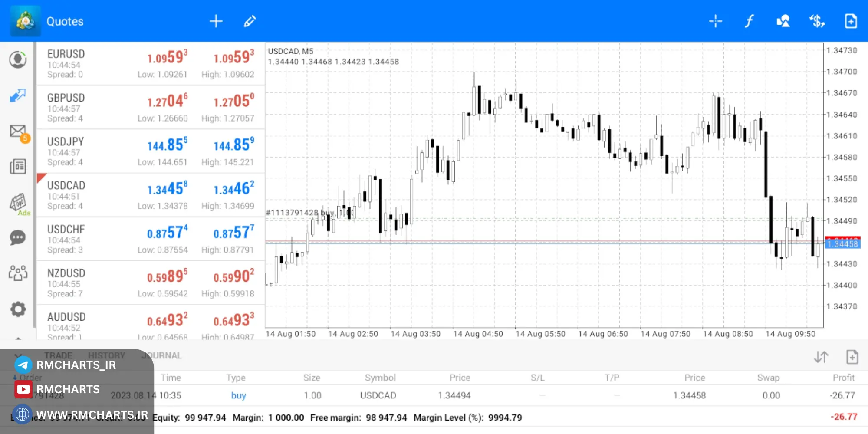Viewport: 868px width, 434px height.
Task: Open the chart objects shapes icon
Action: [x=783, y=21]
